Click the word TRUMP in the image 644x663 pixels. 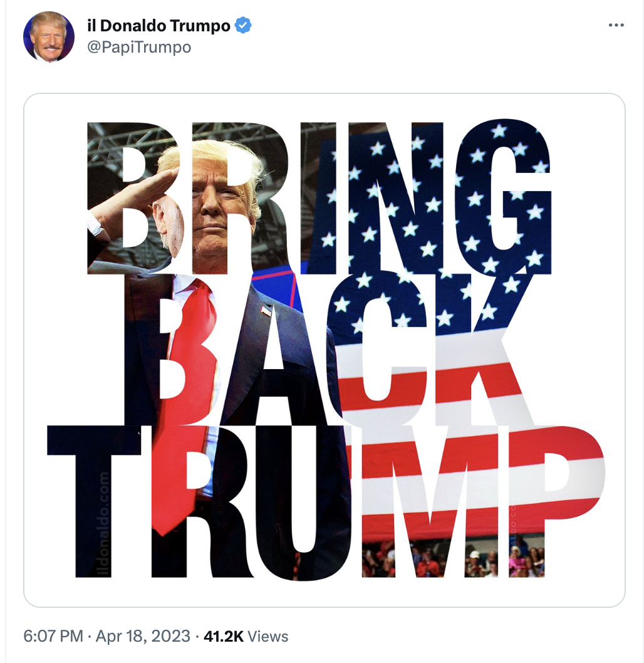(x=325, y=501)
